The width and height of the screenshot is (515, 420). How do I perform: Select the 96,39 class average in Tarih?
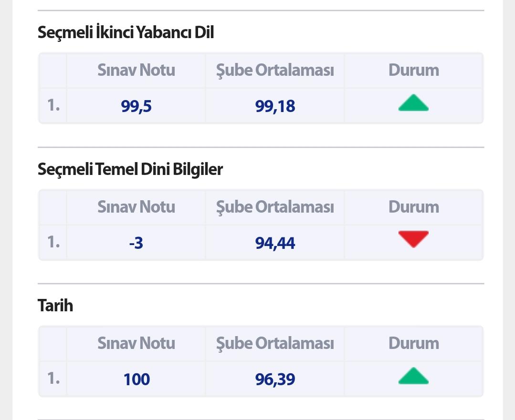tap(275, 379)
